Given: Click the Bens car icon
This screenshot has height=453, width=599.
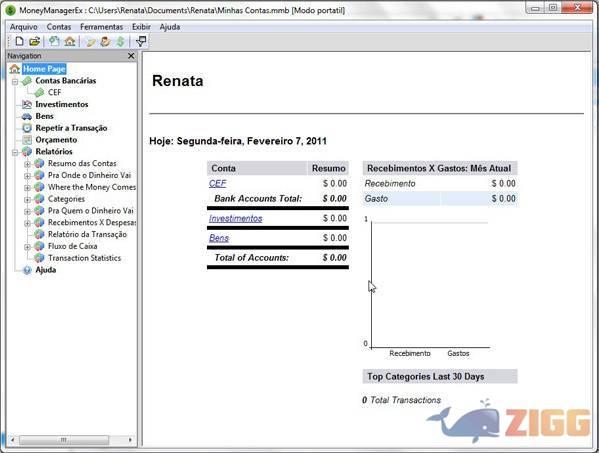Looking at the screenshot, I should [27, 116].
